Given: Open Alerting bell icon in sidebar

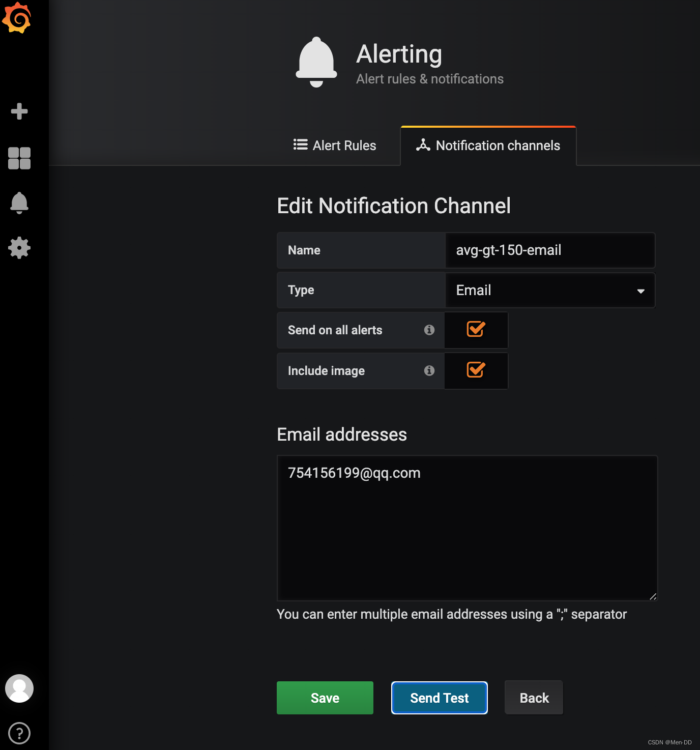Looking at the screenshot, I should coord(19,203).
